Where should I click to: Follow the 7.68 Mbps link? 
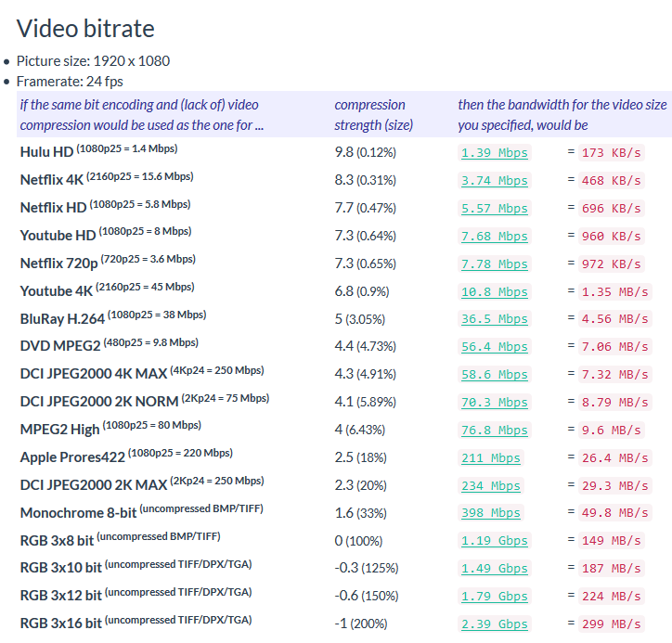494,237
